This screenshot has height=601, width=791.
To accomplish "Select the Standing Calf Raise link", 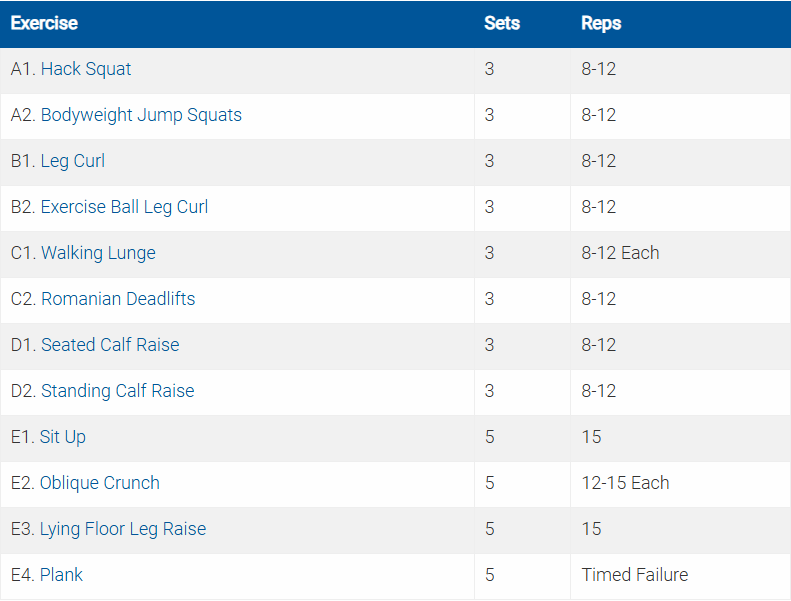I will pos(117,392).
